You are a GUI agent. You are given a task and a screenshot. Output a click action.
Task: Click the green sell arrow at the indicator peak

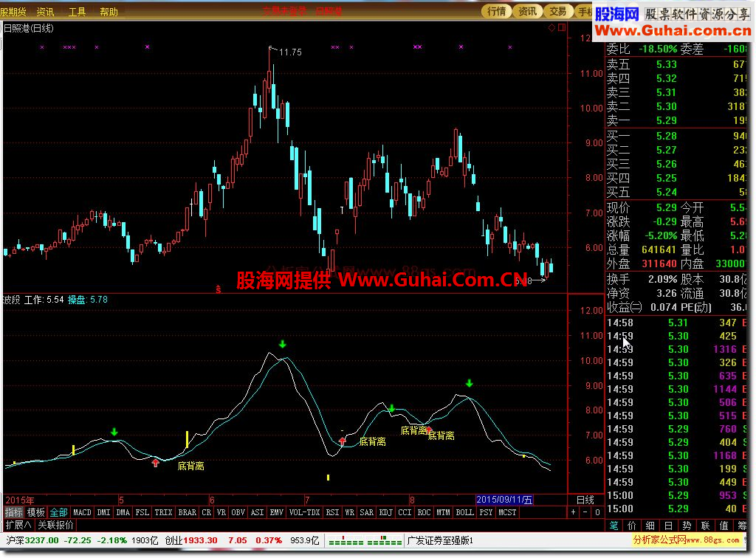coord(283,344)
